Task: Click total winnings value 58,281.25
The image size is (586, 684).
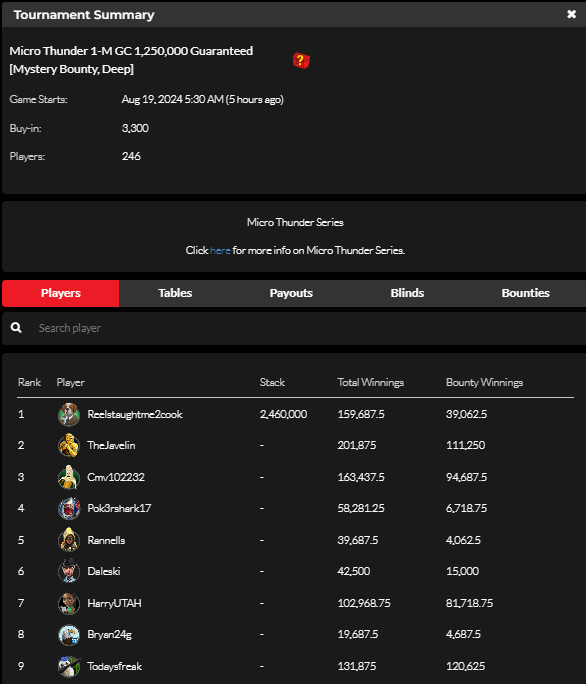Action: click(x=361, y=508)
